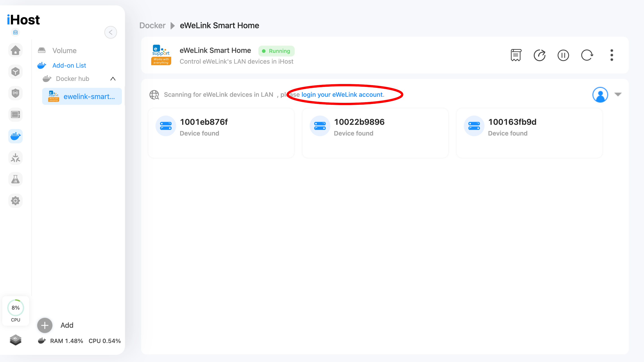Screen dimensions: 644x362
Task: Open the Volume menu item
Action: (x=65, y=50)
